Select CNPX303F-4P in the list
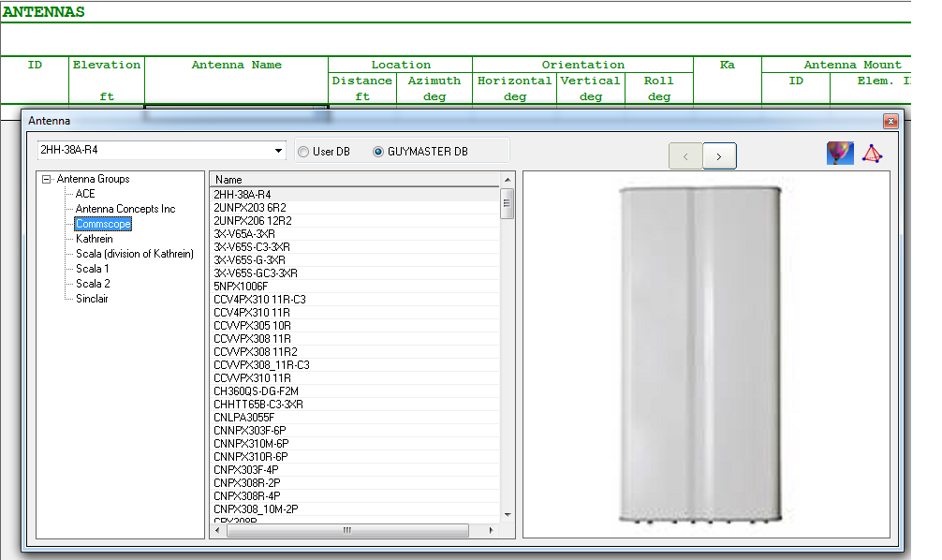This screenshot has height=560, width=942. coord(355,470)
